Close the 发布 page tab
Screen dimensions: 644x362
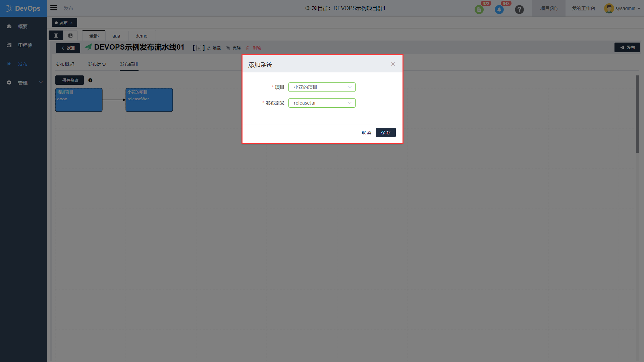pos(71,23)
